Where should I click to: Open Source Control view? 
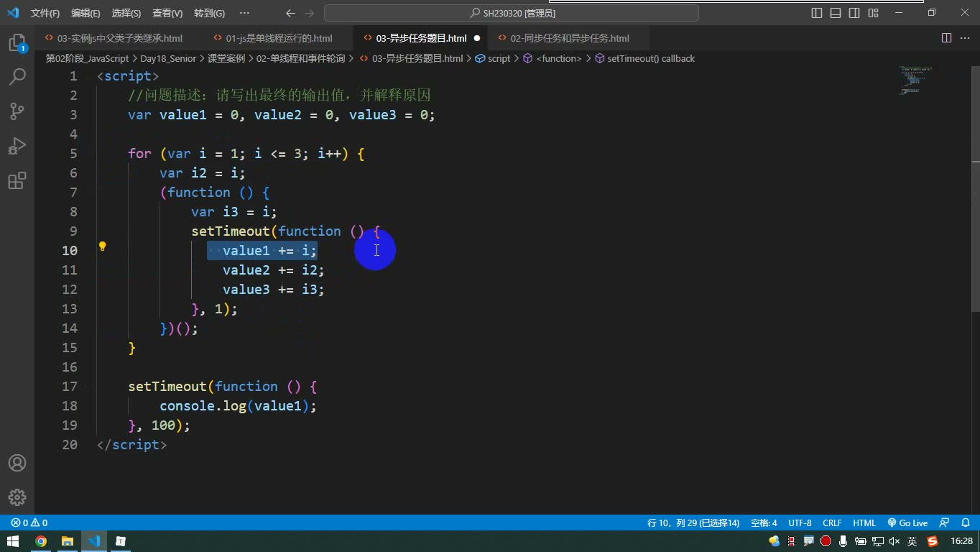pyautogui.click(x=17, y=111)
